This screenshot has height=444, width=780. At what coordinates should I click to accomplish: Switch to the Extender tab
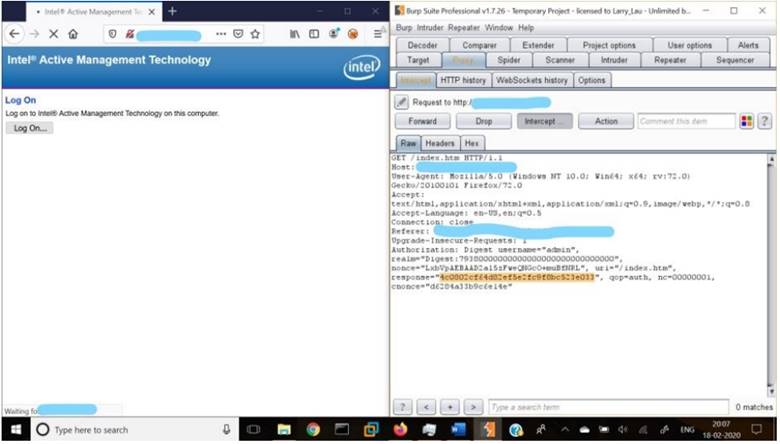pos(538,45)
